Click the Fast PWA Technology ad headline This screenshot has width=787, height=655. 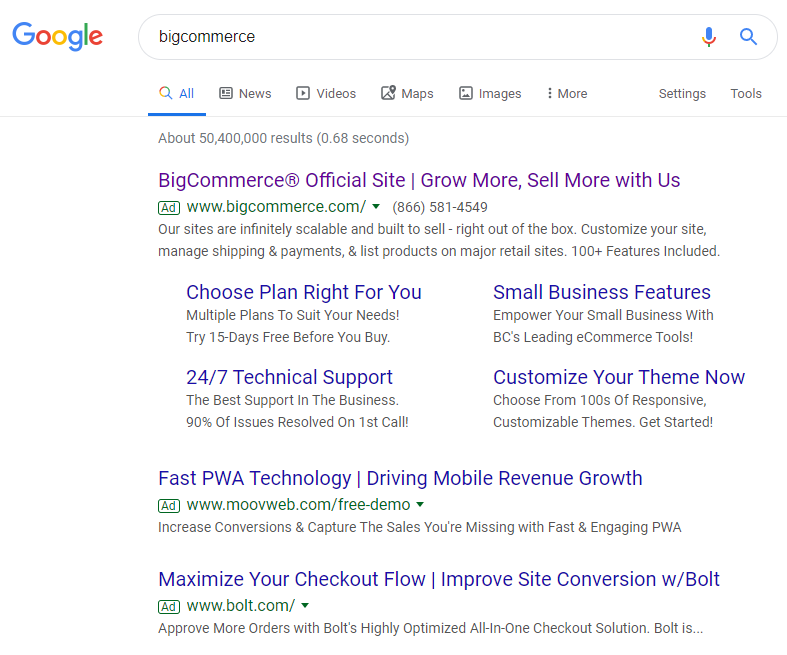(x=400, y=478)
